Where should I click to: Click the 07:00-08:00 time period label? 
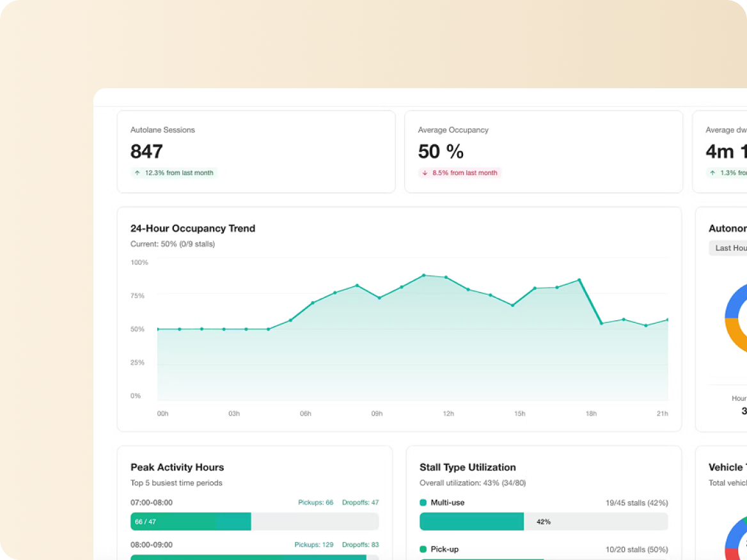(152, 502)
